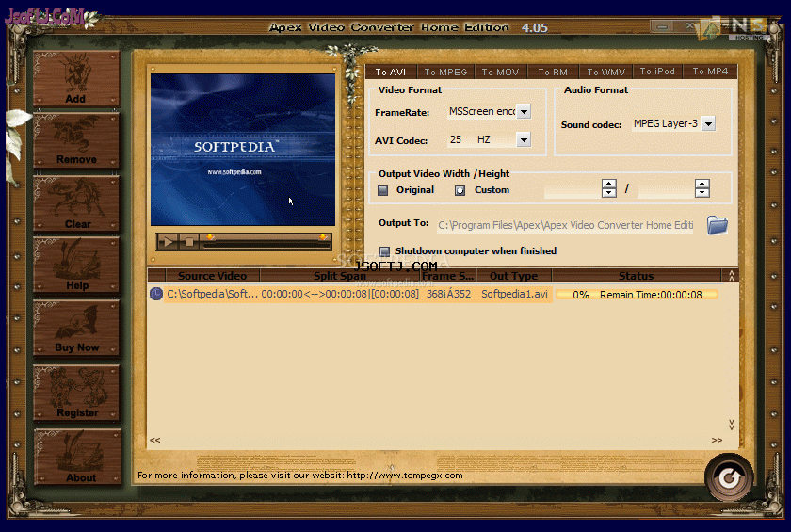Image resolution: width=791 pixels, height=532 pixels.
Task: Click the Split Span column header
Action: click(340, 276)
